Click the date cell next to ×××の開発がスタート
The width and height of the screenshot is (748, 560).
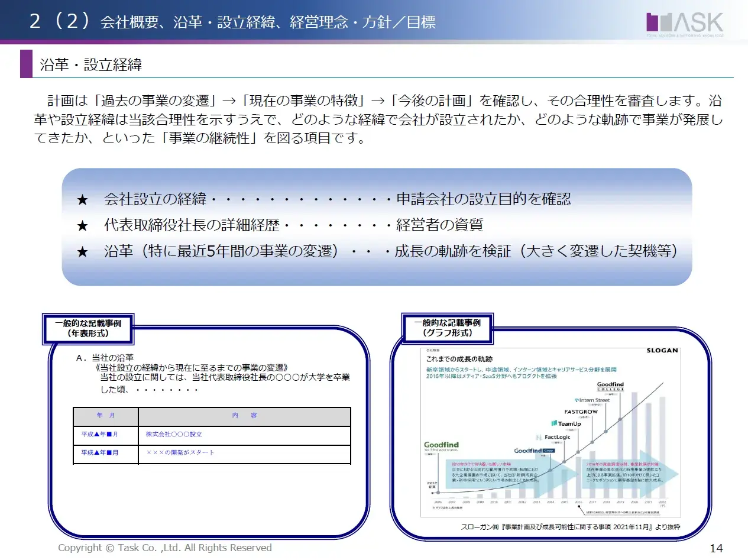[106, 453]
